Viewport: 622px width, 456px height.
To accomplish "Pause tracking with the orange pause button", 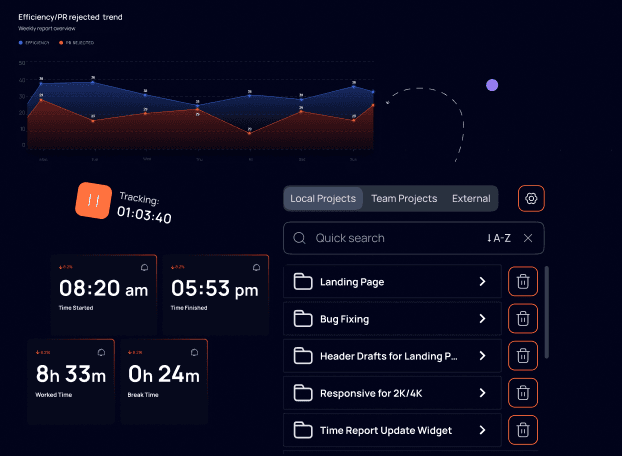I will [x=94, y=201].
